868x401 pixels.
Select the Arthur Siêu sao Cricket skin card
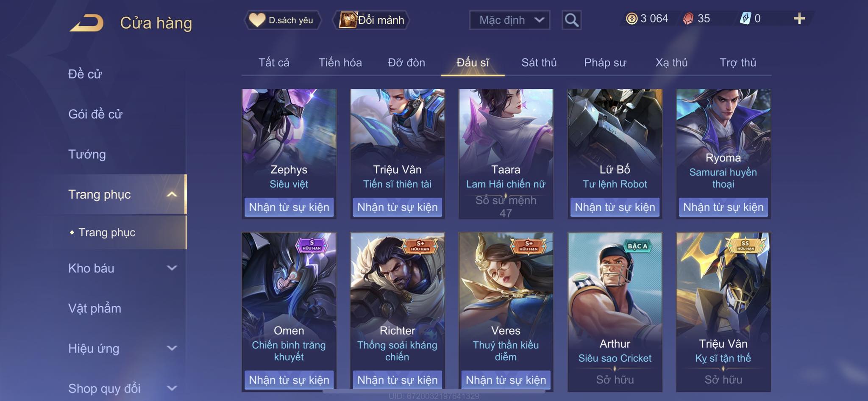point(615,312)
